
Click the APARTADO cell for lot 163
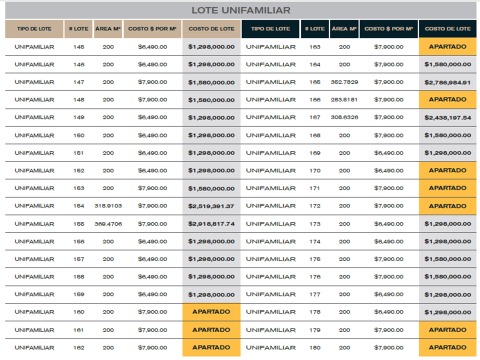point(448,47)
